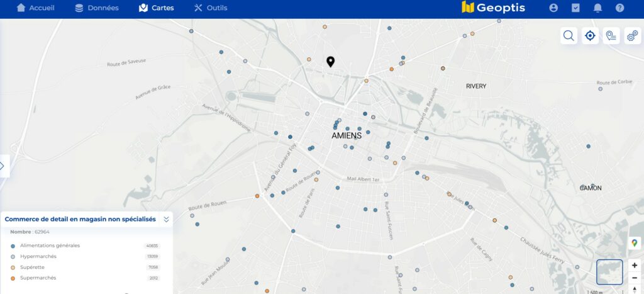The width and height of the screenshot is (644, 294).
Task: Click the Chaussée Jules Ferry label
Action: tap(542, 251)
